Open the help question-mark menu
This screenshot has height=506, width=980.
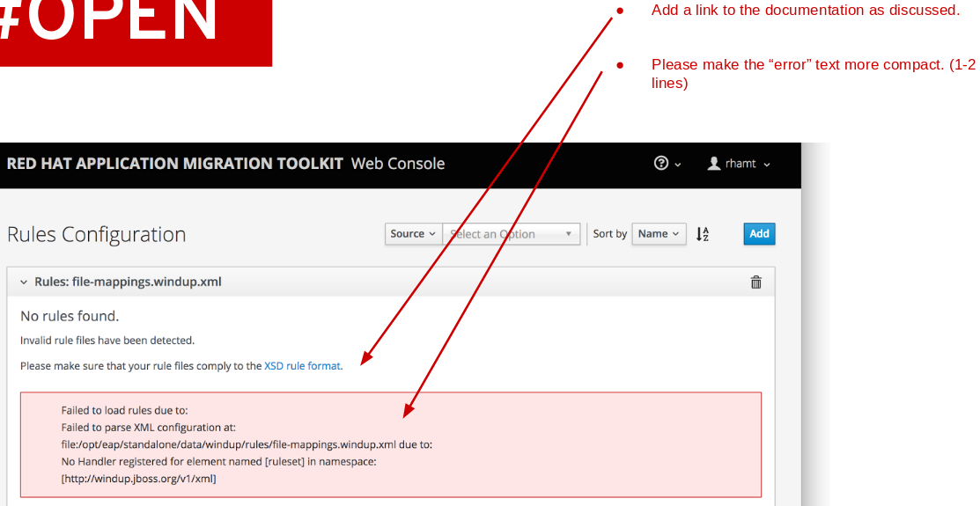click(x=667, y=164)
